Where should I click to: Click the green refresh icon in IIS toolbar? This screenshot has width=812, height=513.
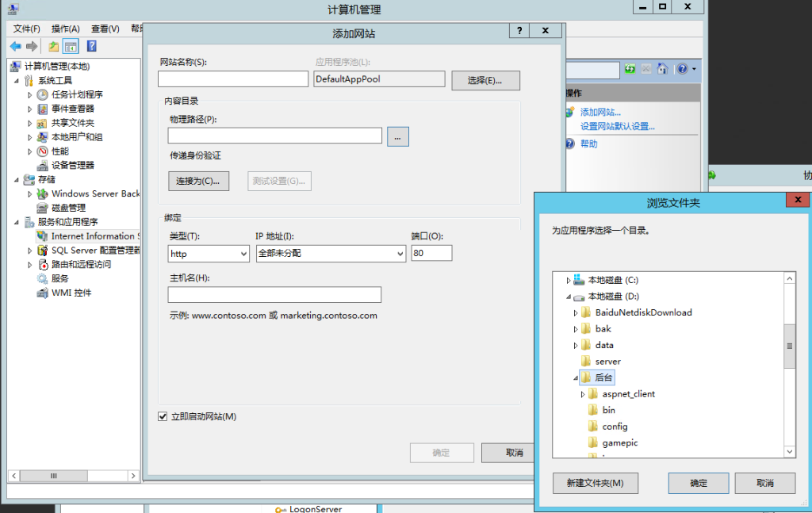pyautogui.click(x=630, y=69)
